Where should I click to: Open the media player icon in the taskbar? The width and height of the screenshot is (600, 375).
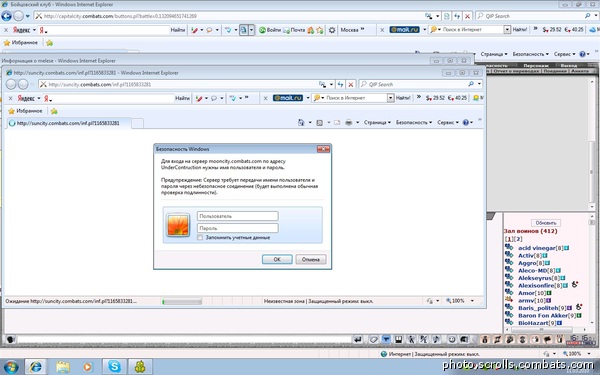click(87, 367)
